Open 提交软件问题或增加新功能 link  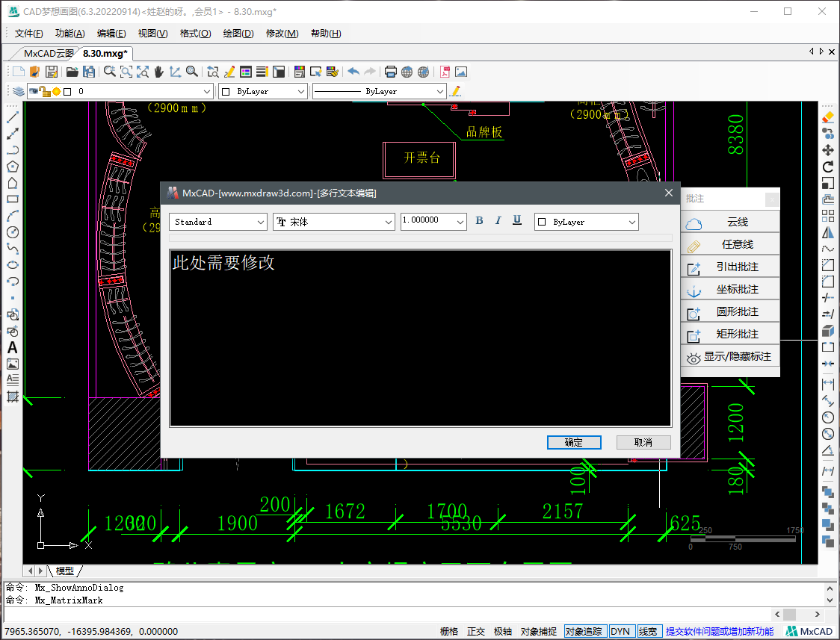[720, 632]
